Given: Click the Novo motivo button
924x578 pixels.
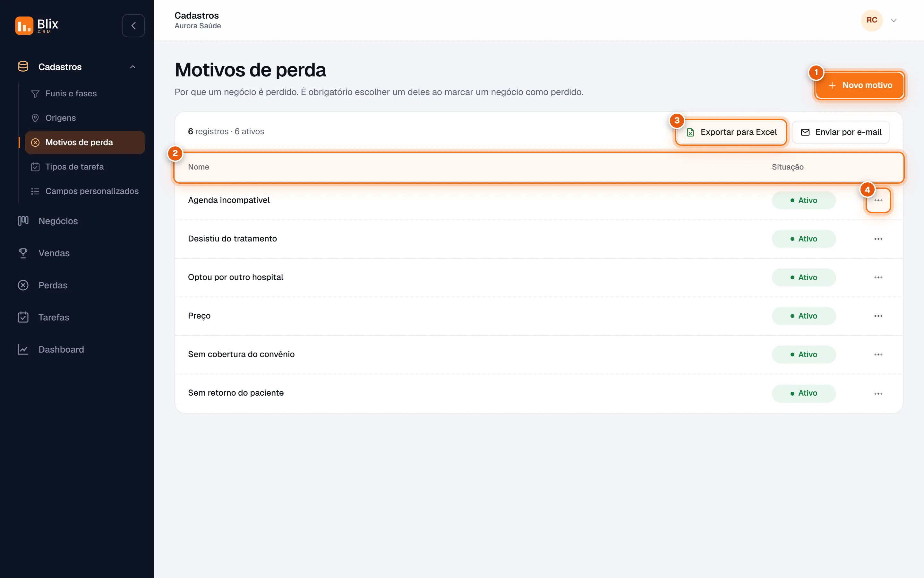Looking at the screenshot, I should pos(860,85).
